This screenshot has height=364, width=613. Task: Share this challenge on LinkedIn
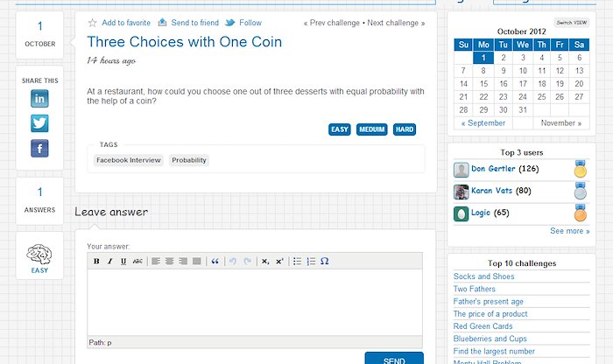point(39,98)
